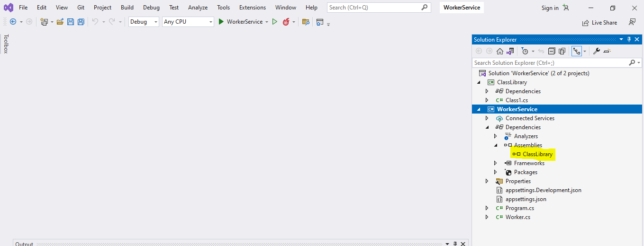Click the Send Feedback icon near Live Share
Screen dimensions: 644x246
click(632, 22)
